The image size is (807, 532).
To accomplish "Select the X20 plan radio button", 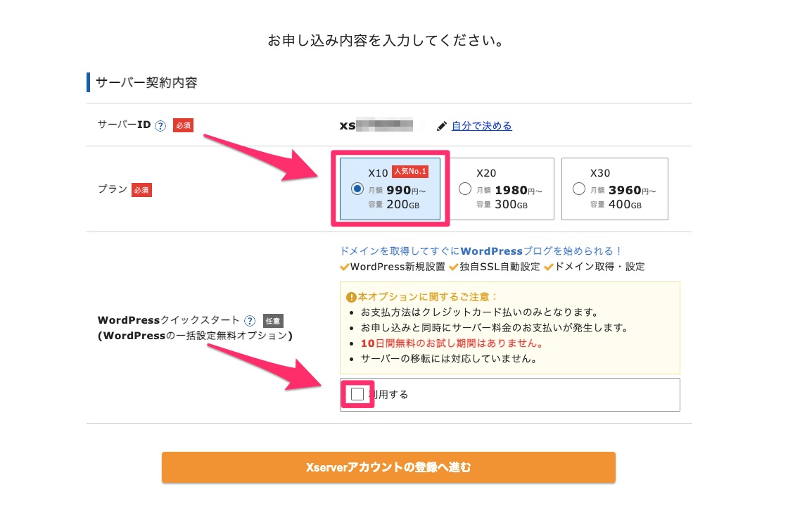I will coord(465,189).
